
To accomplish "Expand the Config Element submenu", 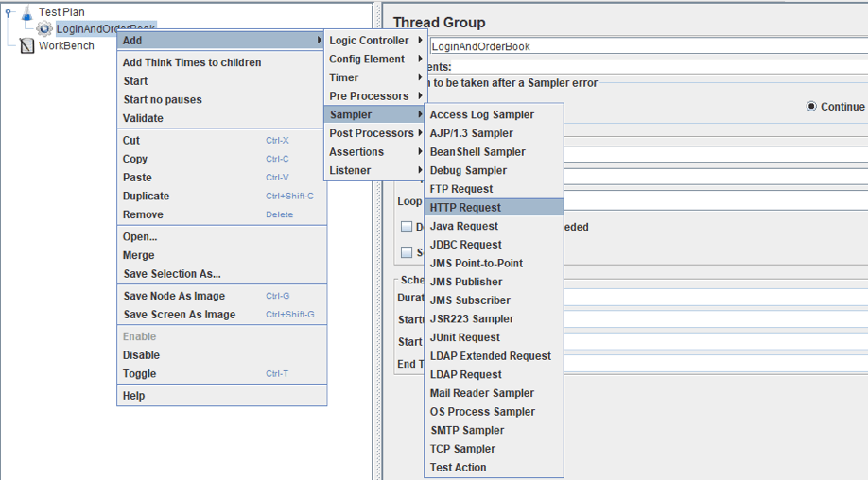I will pyautogui.click(x=374, y=60).
